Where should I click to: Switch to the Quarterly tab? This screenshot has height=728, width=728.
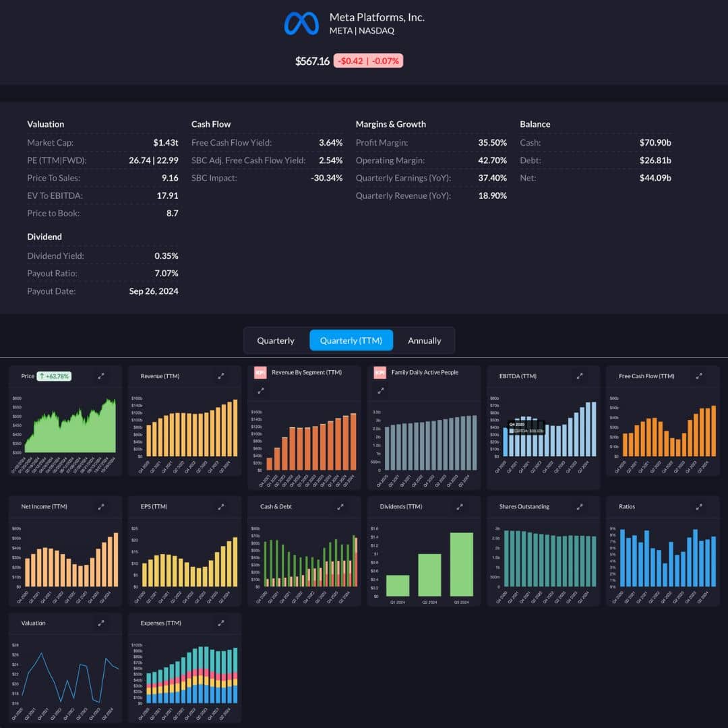276,340
